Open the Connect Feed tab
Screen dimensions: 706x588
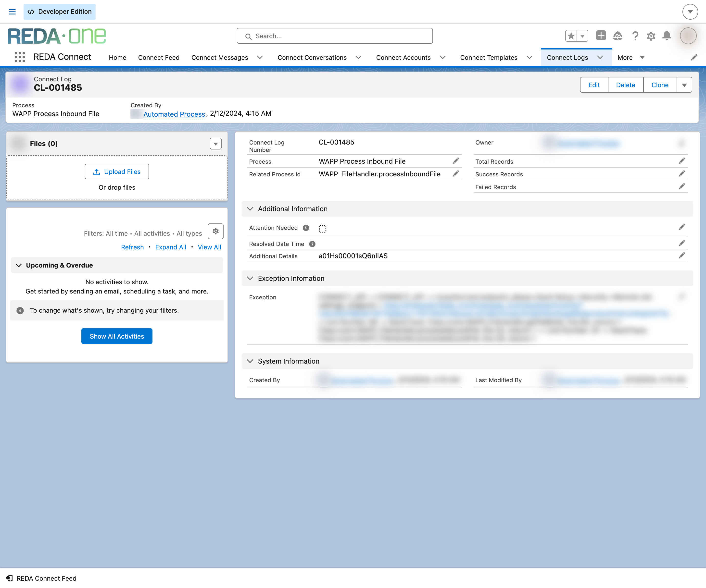159,58
